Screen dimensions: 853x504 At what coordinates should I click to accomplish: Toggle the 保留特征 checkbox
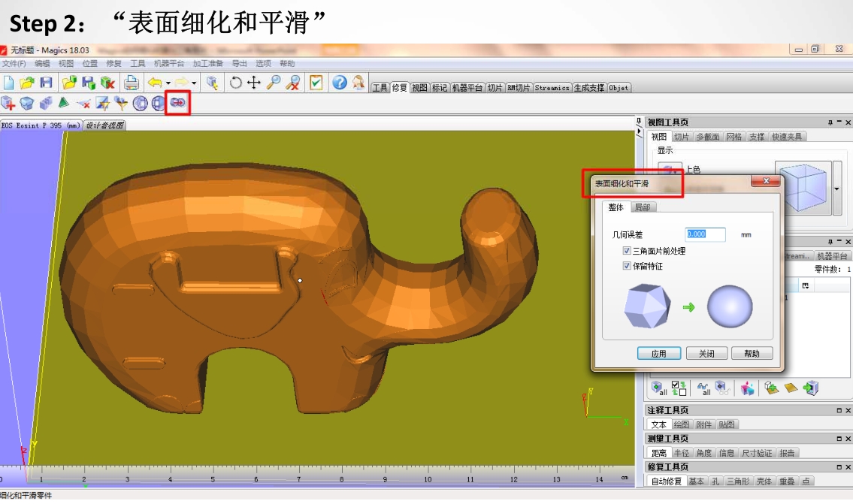(627, 266)
